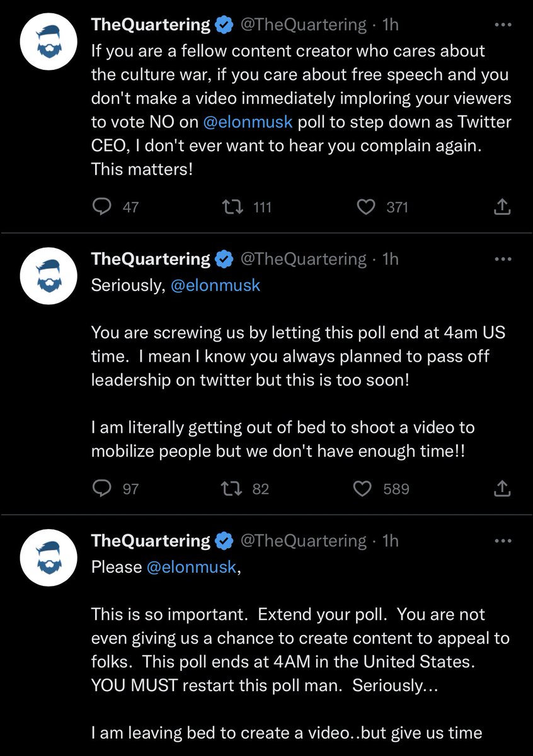Screen dimensions: 533x756
Task: Open @TheQuartering handle on second tweet
Action: click(x=304, y=259)
